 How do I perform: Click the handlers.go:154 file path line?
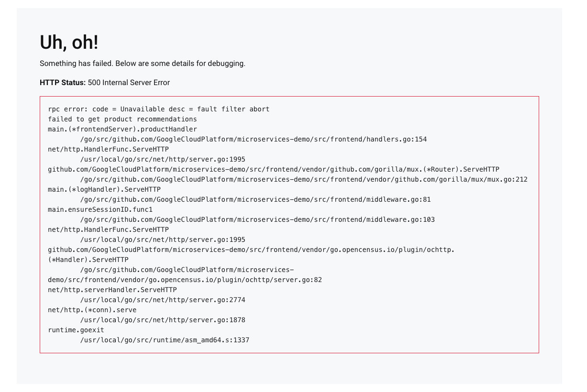pyautogui.click(x=253, y=139)
